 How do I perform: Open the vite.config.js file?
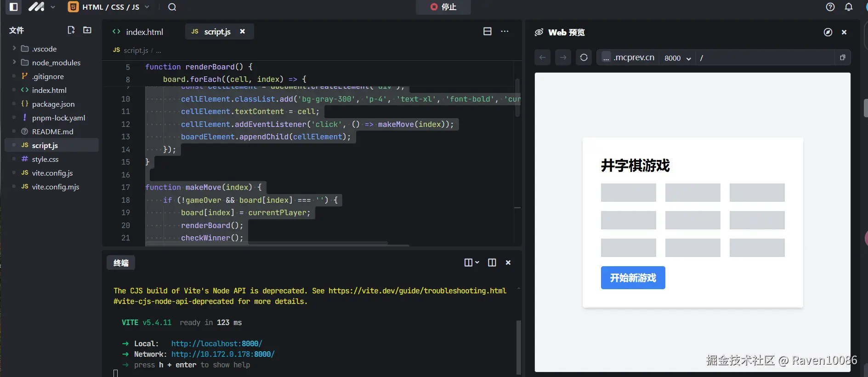[x=51, y=173]
